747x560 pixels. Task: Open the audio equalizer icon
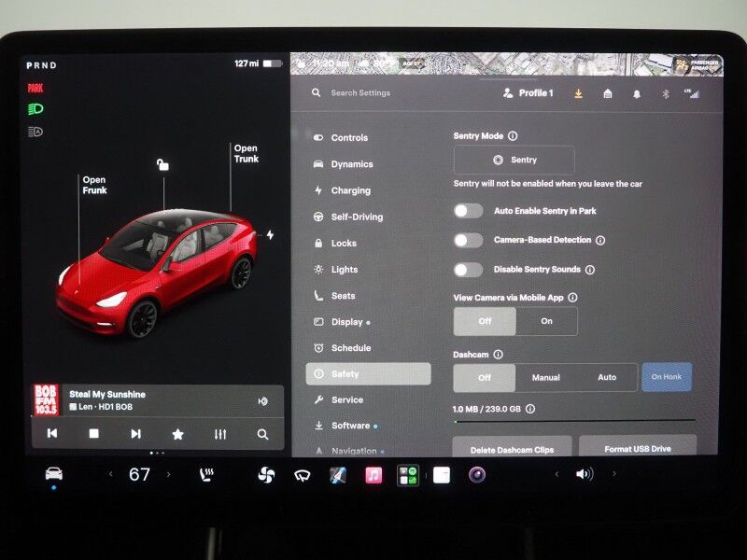(220, 434)
